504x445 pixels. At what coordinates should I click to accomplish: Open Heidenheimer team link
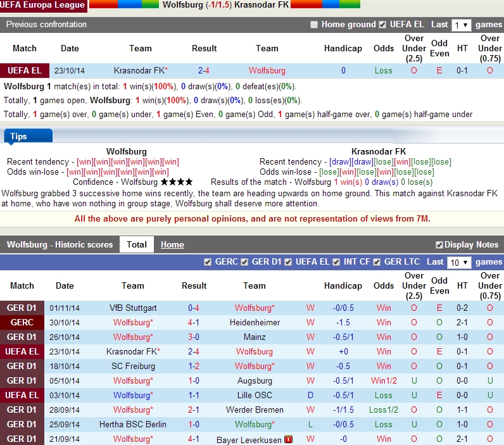click(x=255, y=323)
